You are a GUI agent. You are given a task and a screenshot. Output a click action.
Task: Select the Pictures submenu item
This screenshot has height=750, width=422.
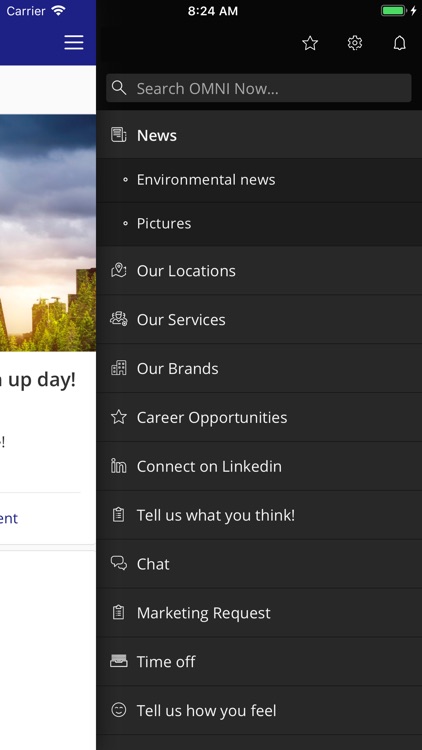click(x=259, y=224)
